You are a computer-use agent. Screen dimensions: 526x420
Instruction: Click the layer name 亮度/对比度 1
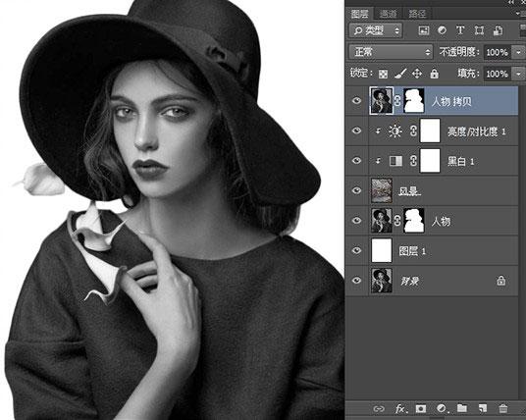point(476,131)
